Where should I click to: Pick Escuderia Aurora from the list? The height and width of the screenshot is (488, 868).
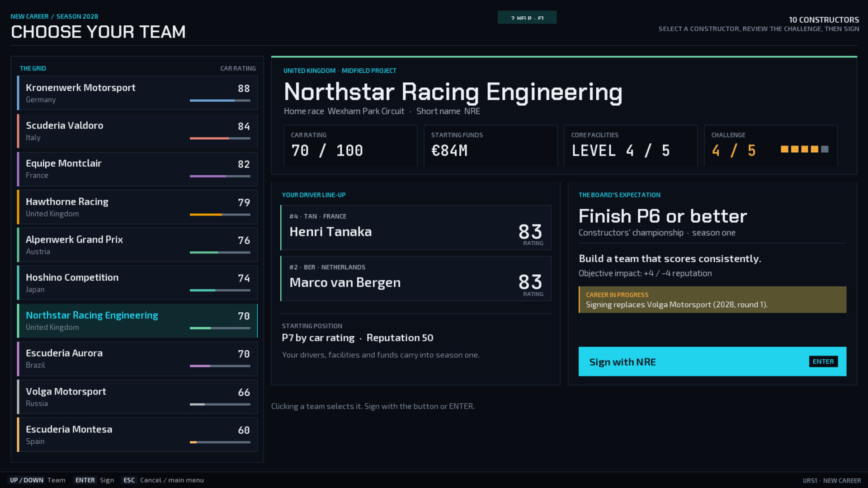click(x=137, y=359)
